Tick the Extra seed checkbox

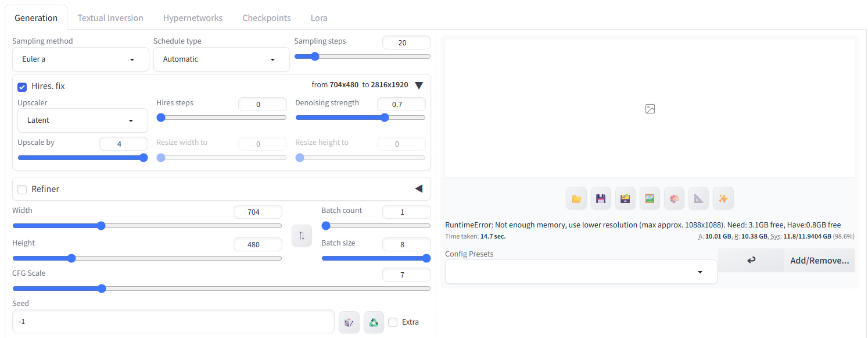[x=393, y=322]
